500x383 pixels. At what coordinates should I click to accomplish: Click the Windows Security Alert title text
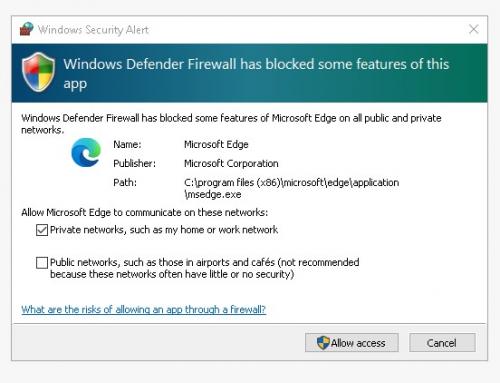point(93,30)
